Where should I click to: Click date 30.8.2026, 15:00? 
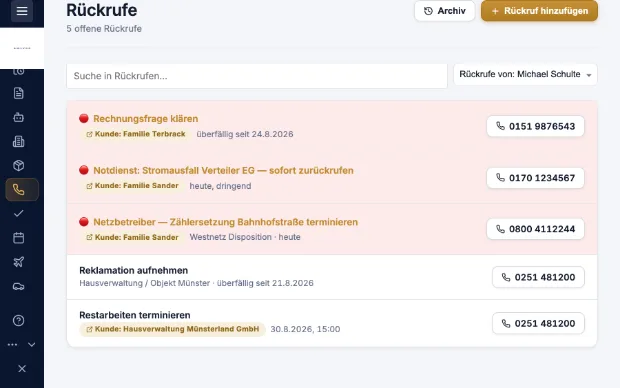click(x=305, y=329)
